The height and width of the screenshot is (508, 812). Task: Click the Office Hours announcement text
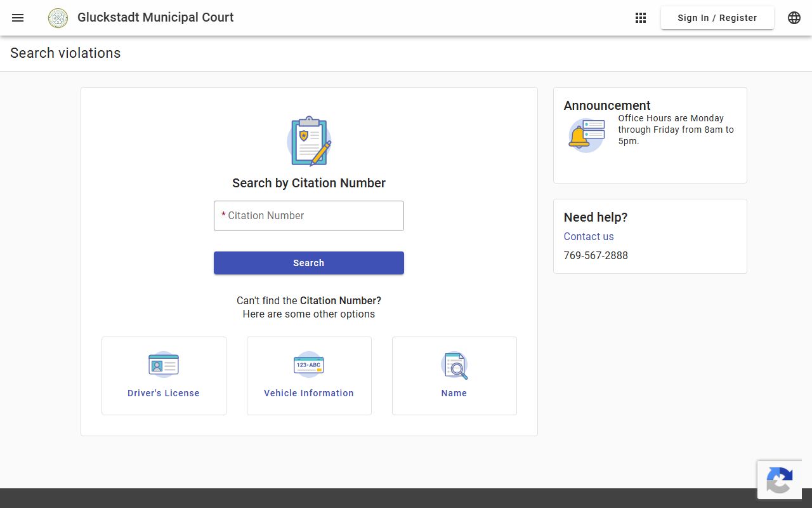[x=676, y=130]
